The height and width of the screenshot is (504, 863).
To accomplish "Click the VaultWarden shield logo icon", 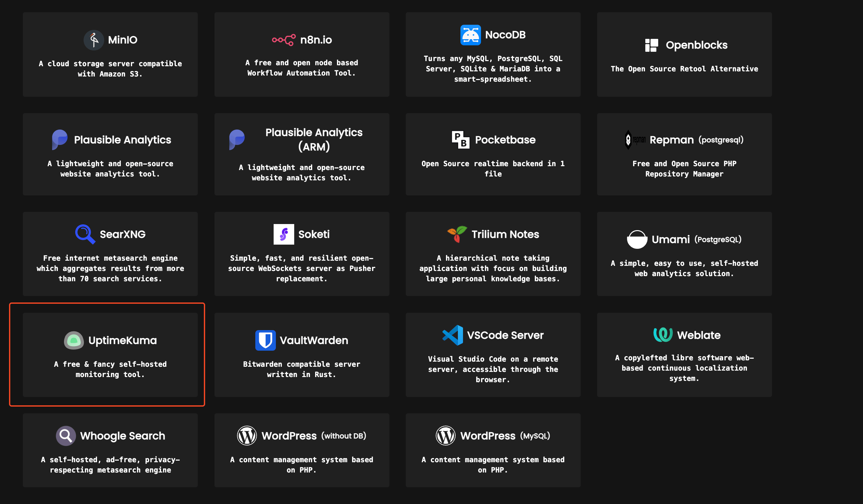I will (265, 340).
